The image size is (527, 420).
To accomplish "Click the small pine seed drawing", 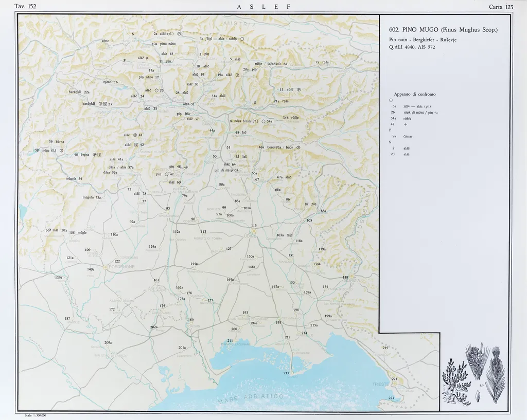I will [x=478, y=396].
